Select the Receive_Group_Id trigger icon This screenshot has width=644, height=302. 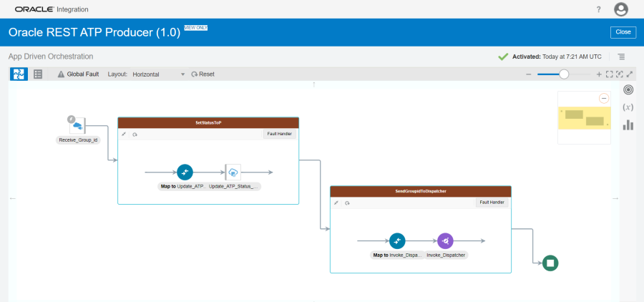[x=77, y=125]
